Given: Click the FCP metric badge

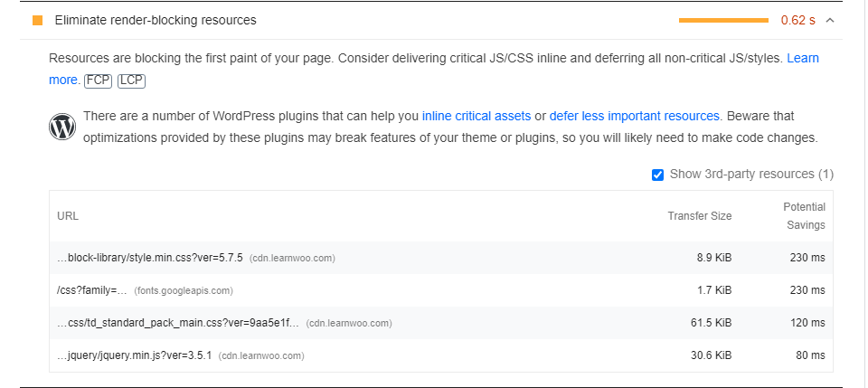Looking at the screenshot, I should [x=98, y=80].
